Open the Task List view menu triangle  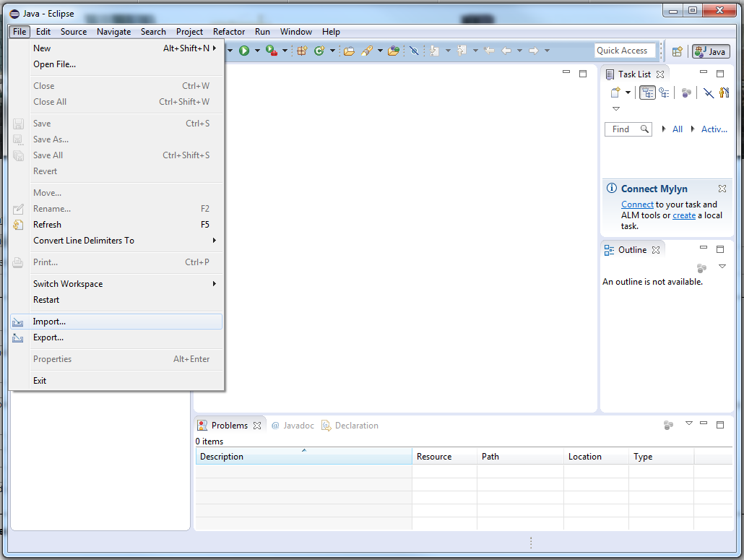616,109
